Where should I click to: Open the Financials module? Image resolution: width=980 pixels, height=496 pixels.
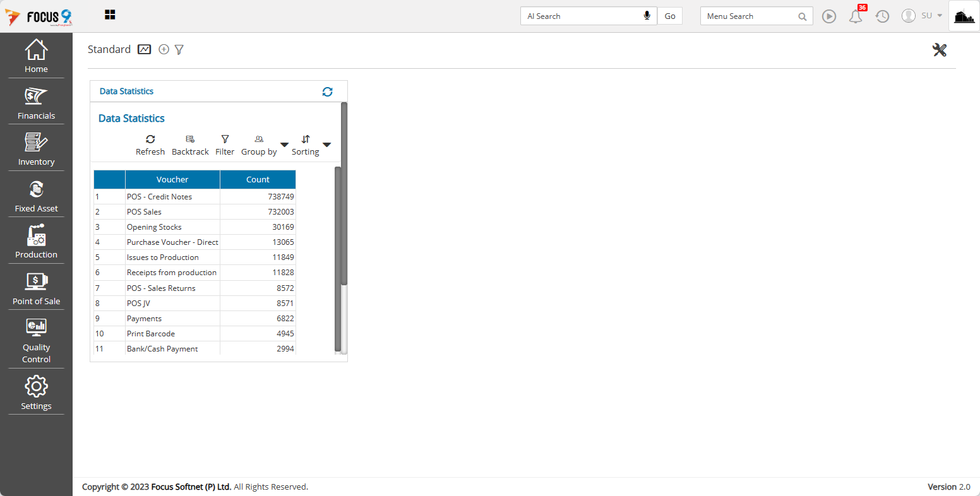(x=36, y=102)
